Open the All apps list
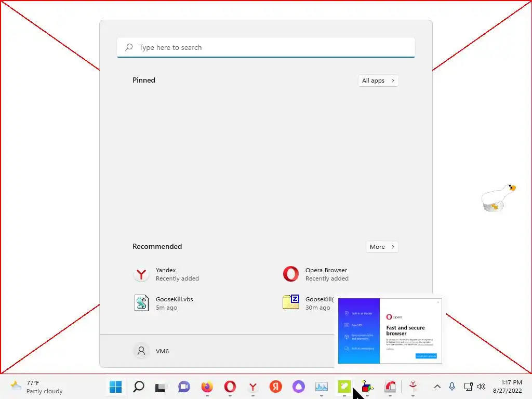Viewport: 532px width, 399px height. click(x=378, y=81)
